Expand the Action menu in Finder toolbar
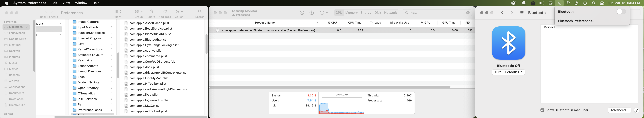This screenshot has width=644, height=118. click(179, 11)
